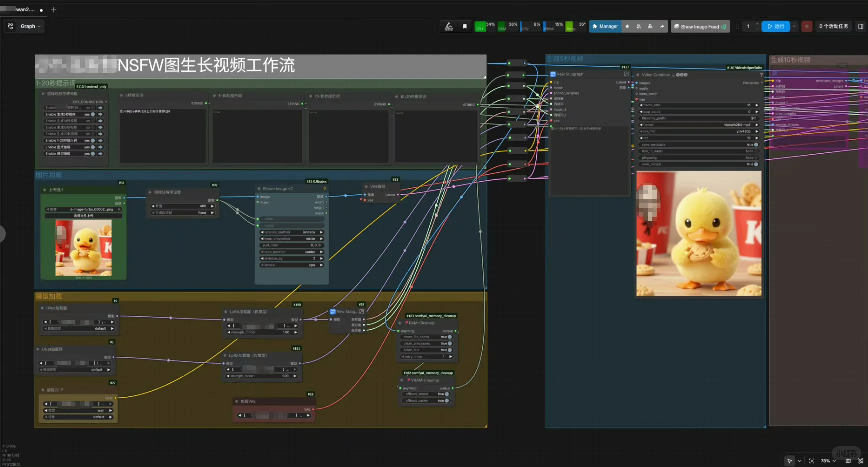Toggle the side panel layout icon
Screen dimensions: 868x467
[861, 26]
